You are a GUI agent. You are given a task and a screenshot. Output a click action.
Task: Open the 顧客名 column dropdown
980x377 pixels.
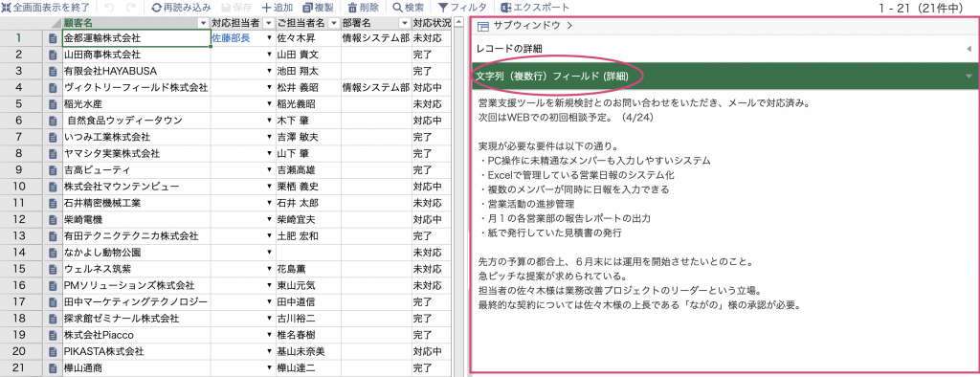203,23
